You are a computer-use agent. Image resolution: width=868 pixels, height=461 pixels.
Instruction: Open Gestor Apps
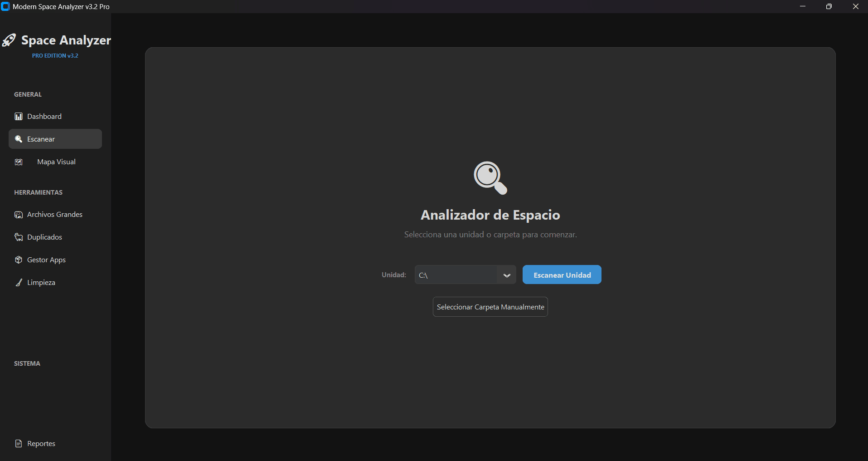[55, 260]
